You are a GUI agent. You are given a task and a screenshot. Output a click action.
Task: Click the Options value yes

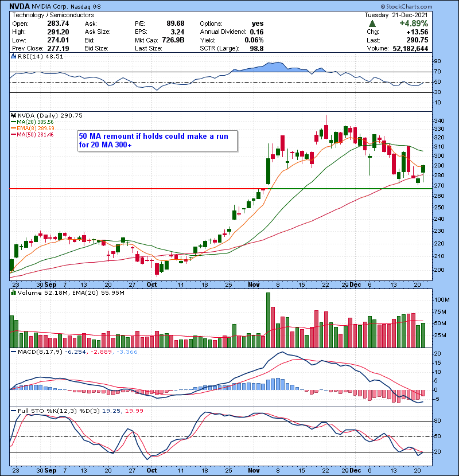(x=257, y=24)
